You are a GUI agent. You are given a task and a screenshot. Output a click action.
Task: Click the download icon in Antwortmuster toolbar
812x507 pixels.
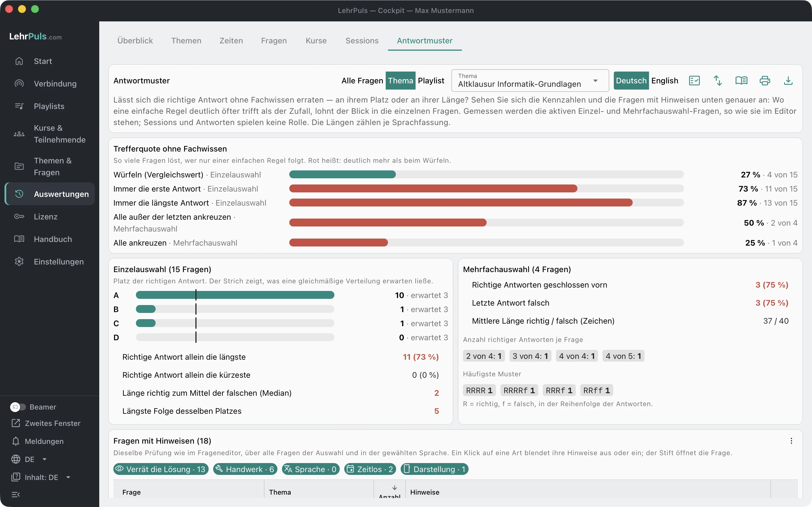coord(788,81)
